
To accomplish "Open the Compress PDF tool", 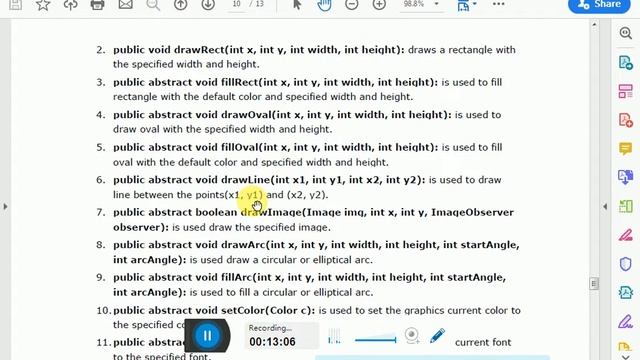I will 625,293.
